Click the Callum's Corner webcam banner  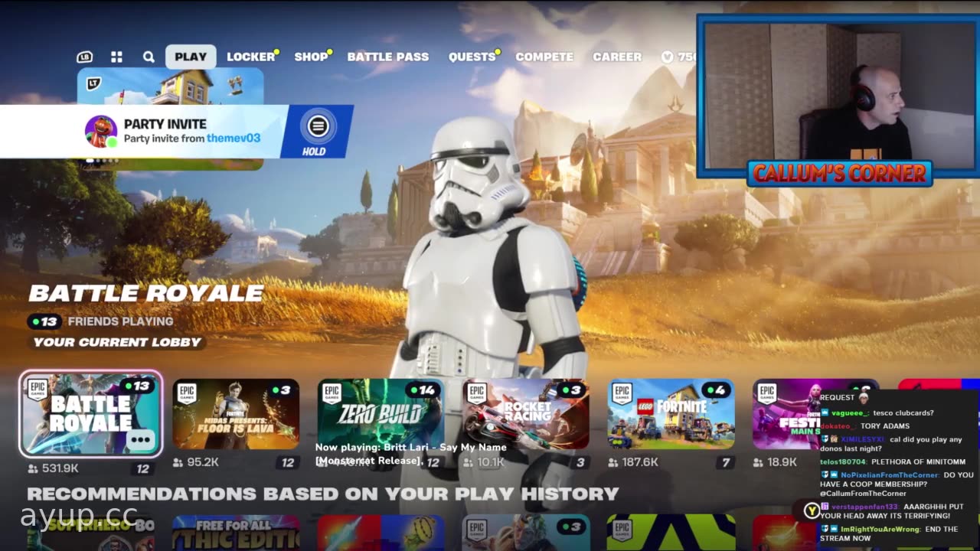tap(839, 174)
